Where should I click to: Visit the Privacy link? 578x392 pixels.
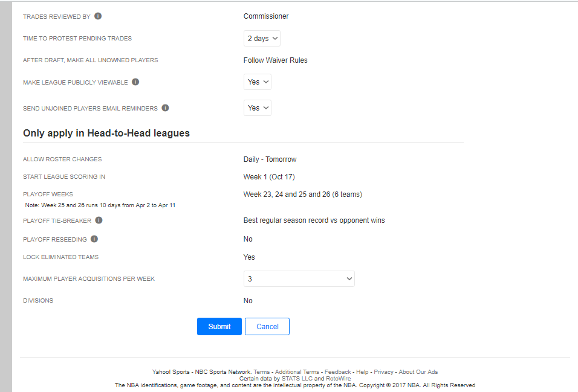point(383,372)
